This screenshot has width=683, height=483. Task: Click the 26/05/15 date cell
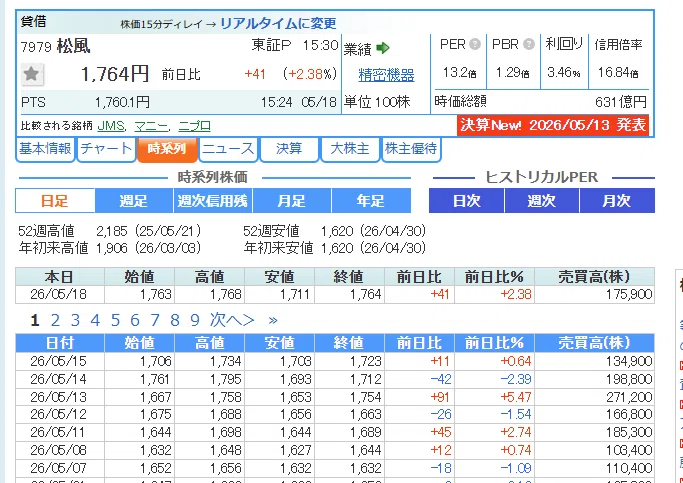[x=58, y=361]
